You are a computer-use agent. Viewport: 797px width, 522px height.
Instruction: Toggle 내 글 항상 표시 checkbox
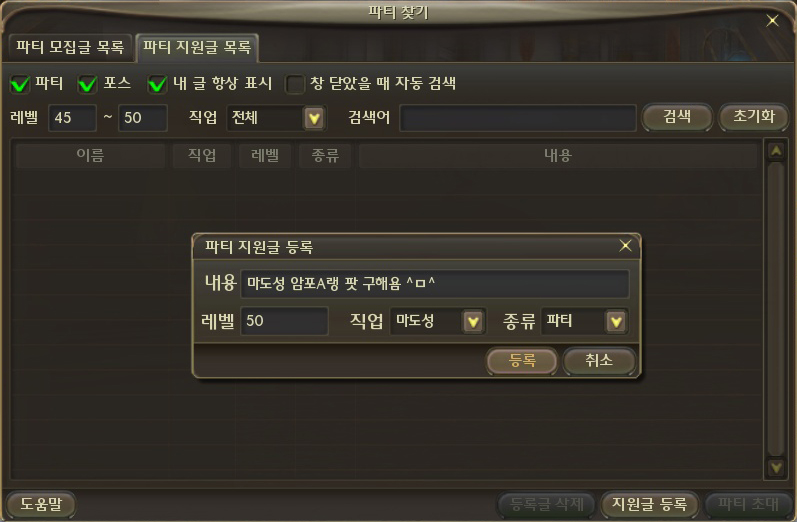click(x=157, y=84)
